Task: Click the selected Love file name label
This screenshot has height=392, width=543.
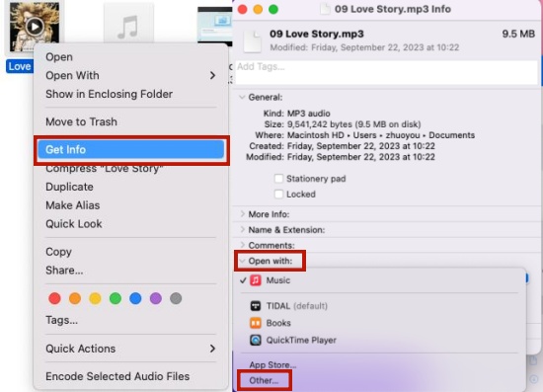Action: pyautogui.click(x=20, y=66)
